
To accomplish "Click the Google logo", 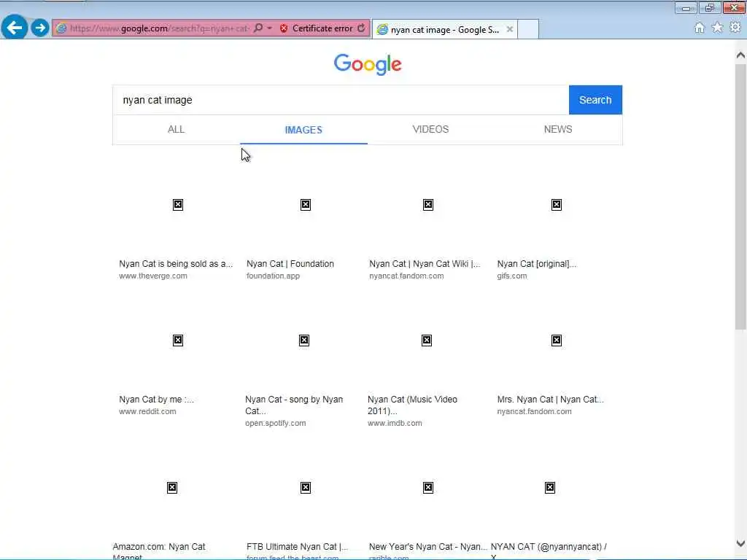I will coord(368,64).
